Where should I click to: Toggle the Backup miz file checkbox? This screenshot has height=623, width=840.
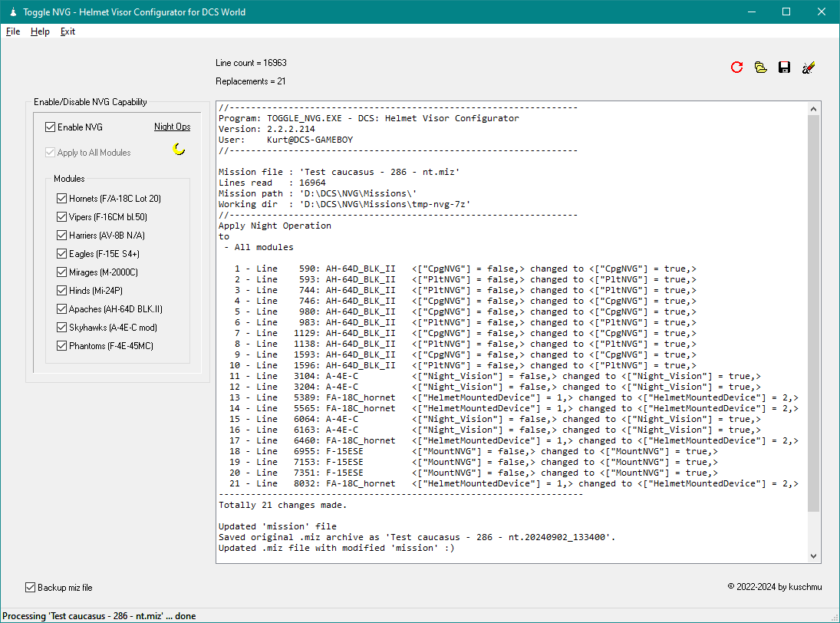(x=31, y=587)
